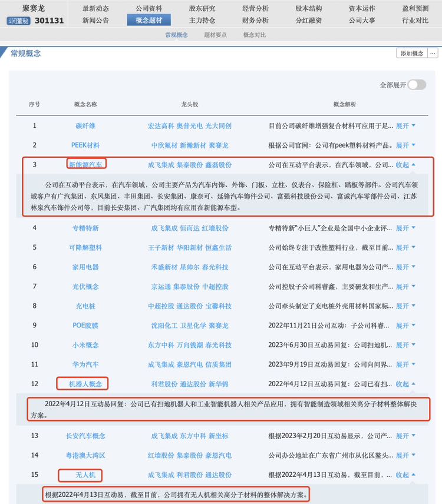Open leading stock 信质集团

(219, 364)
